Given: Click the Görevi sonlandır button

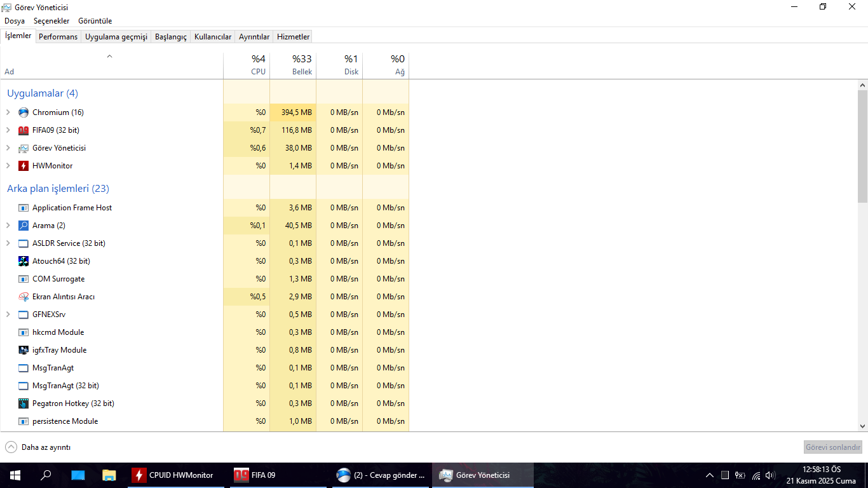Looking at the screenshot, I should [x=833, y=447].
